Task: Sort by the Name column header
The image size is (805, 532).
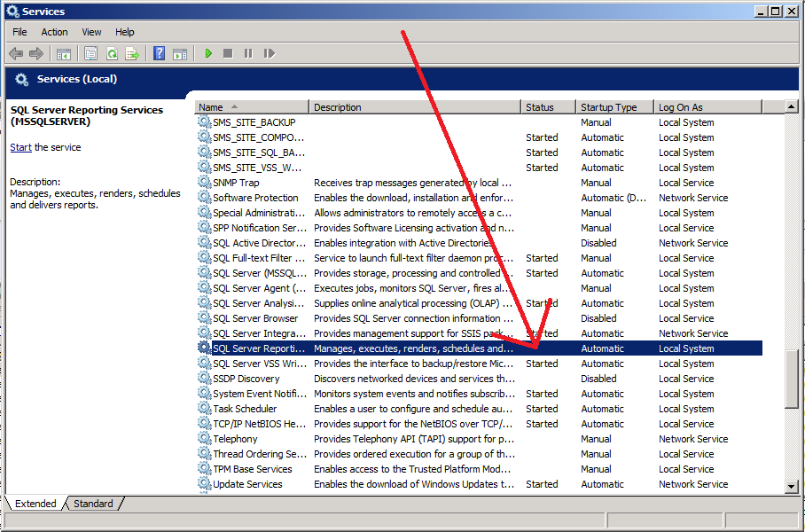Action: (x=252, y=107)
